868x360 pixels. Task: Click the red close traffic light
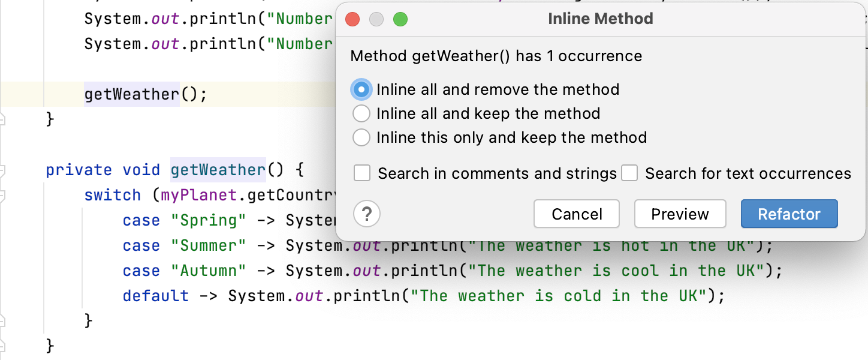(x=352, y=19)
